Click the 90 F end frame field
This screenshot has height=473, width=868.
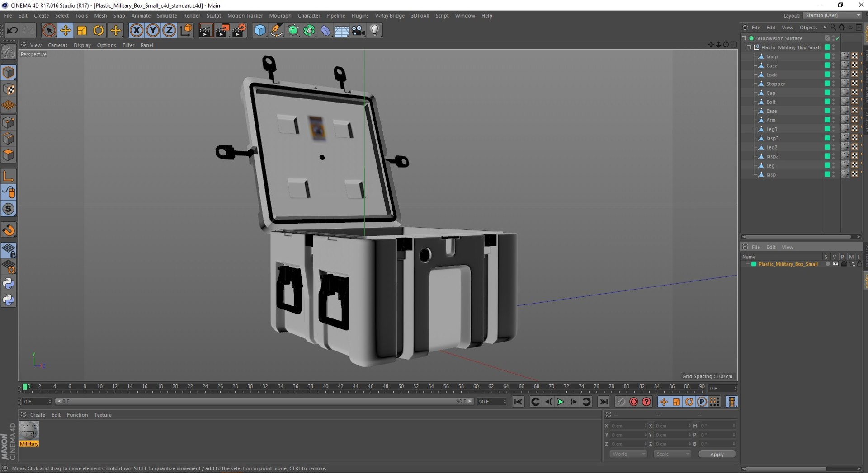coord(492,402)
